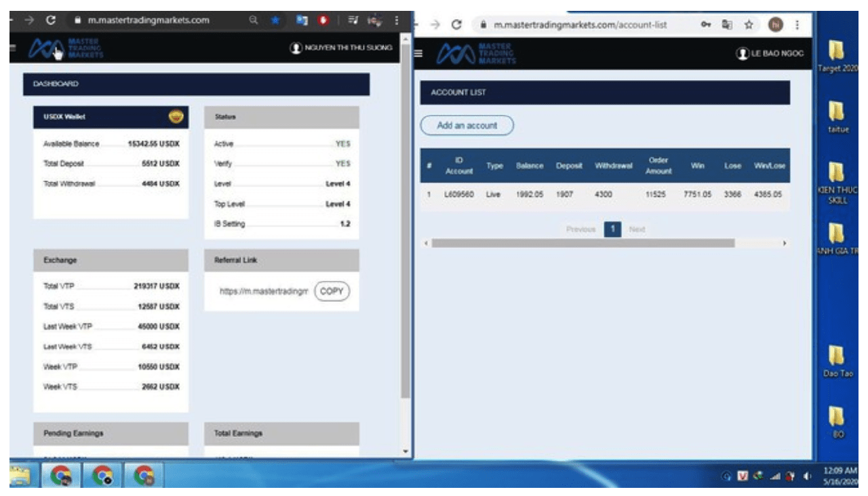Click Win/Lose column header
Screen dimensions: 868x496
pyautogui.click(x=768, y=166)
